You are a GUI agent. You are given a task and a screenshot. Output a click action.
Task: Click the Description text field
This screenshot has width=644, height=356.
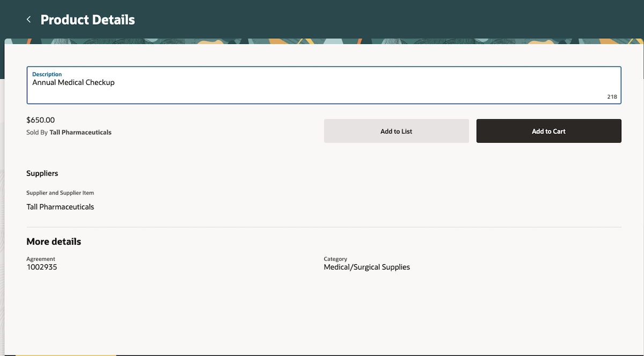coord(324,85)
